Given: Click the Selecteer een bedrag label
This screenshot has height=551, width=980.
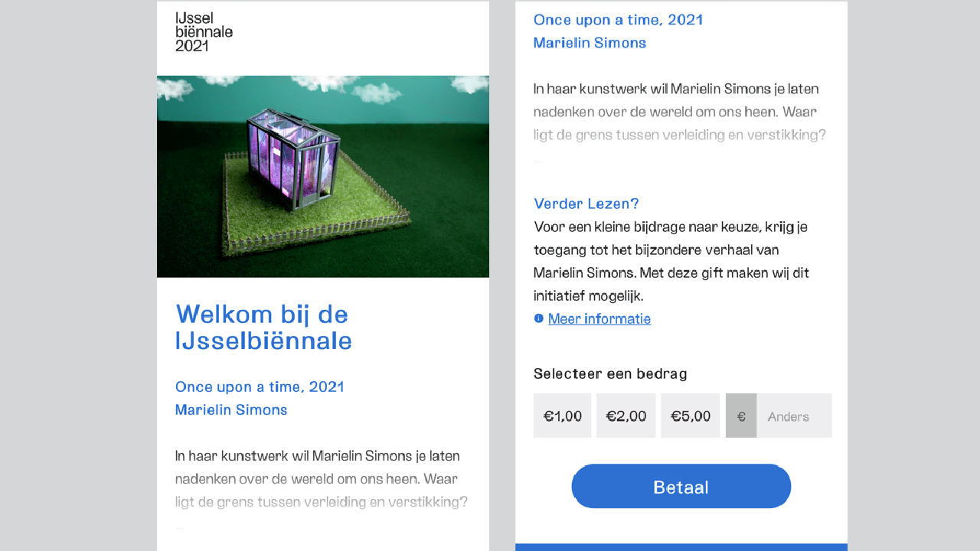Looking at the screenshot, I should pyautogui.click(x=610, y=374).
